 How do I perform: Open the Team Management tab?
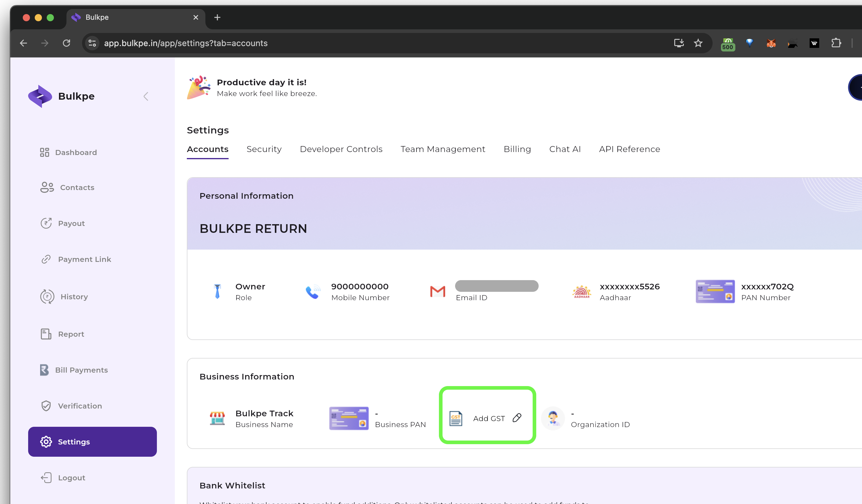[x=443, y=149]
